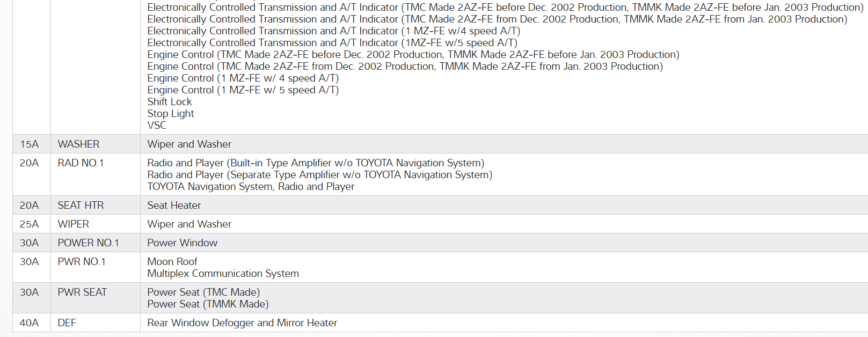Screen dimensions: 868x337
Task: Click the PWR NO.1 fuse name
Action: click(x=82, y=262)
